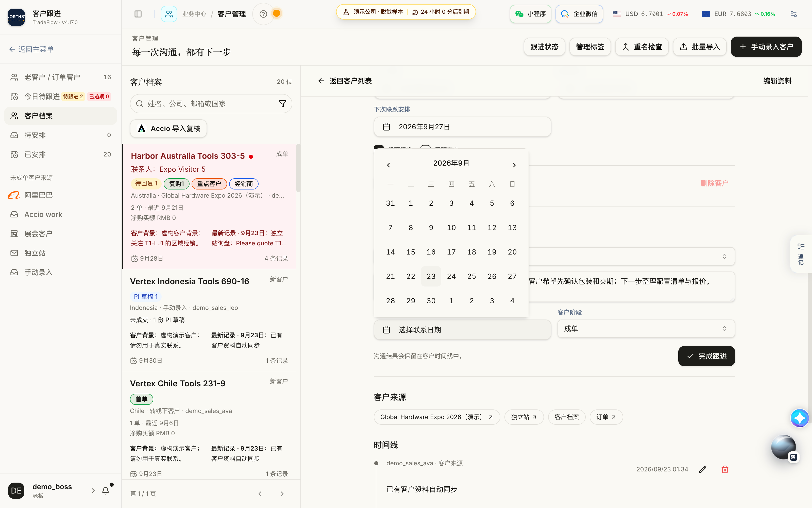The height and width of the screenshot is (508, 812).
Task: Select September 30 in calendar
Action: [x=431, y=301]
